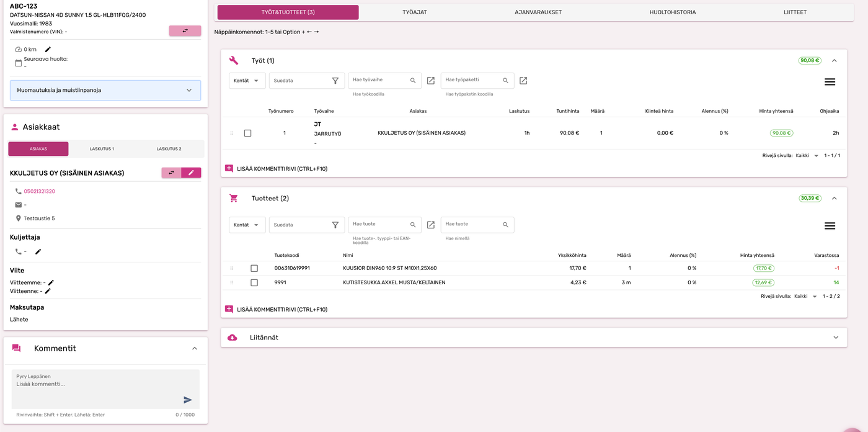Edit the odometer km value pencil
Screen dimensions: 868x432
click(x=48, y=49)
